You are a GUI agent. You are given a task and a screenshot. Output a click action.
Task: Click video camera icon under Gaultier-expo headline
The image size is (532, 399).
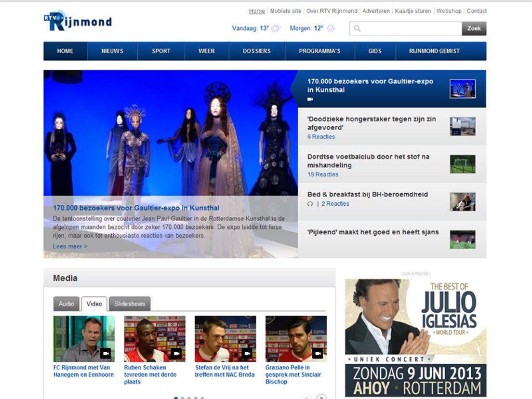point(310,99)
